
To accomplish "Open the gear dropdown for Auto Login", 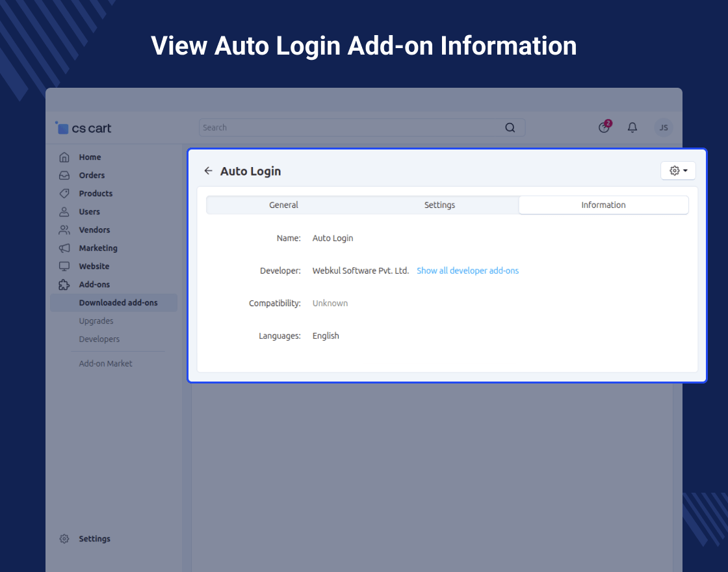I will point(678,170).
